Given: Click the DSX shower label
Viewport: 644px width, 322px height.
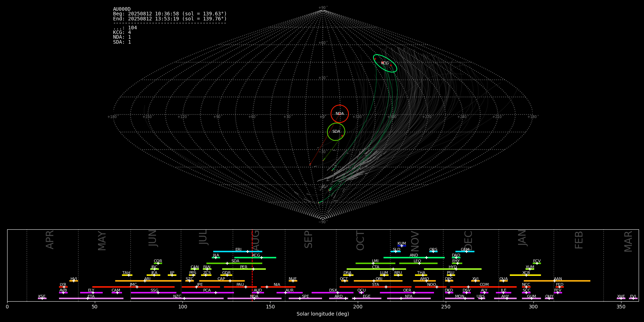Looking at the screenshot, I should coord(333,291).
